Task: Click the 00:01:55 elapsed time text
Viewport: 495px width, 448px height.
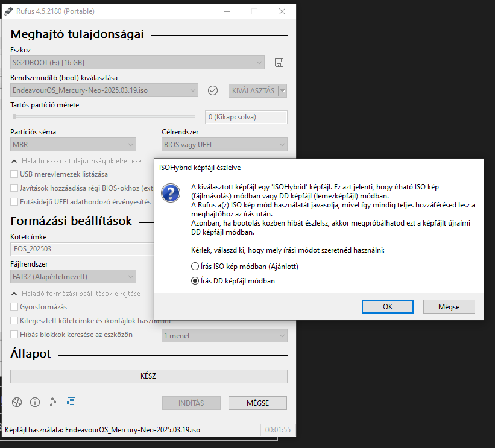Action: (278, 430)
